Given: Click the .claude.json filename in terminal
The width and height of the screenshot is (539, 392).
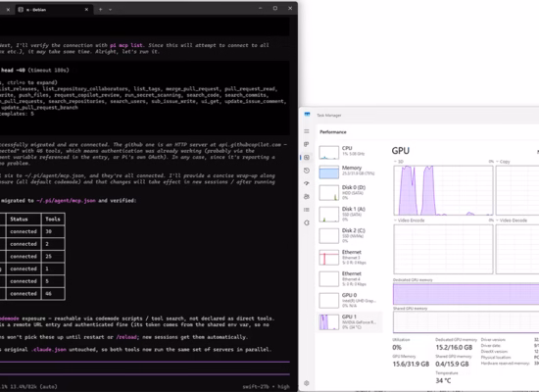Looking at the screenshot, I should [x=48, y=349].
